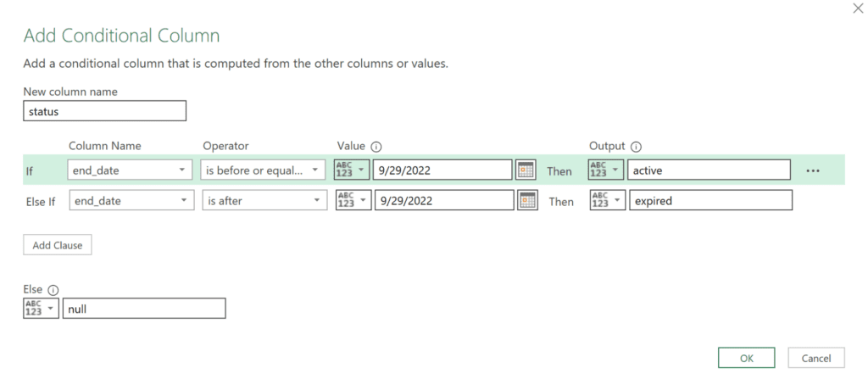868x379 pixels.
Task: Open output type selector for active output
Action: (x=605, y=170)
